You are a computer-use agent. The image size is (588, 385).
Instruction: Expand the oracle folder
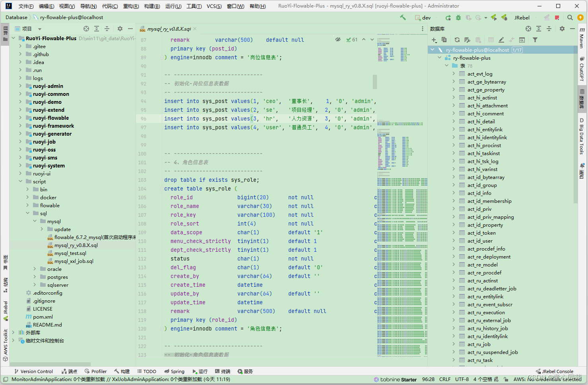pyautogui.click(x=35, y=269)
